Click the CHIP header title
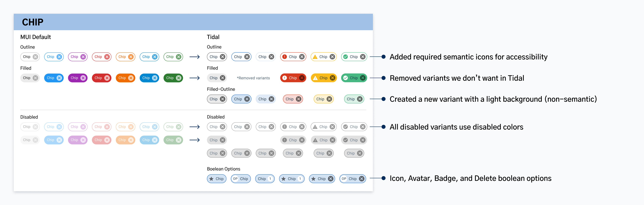The height and width of the screenshot is (205, 644). coord(33,22)
